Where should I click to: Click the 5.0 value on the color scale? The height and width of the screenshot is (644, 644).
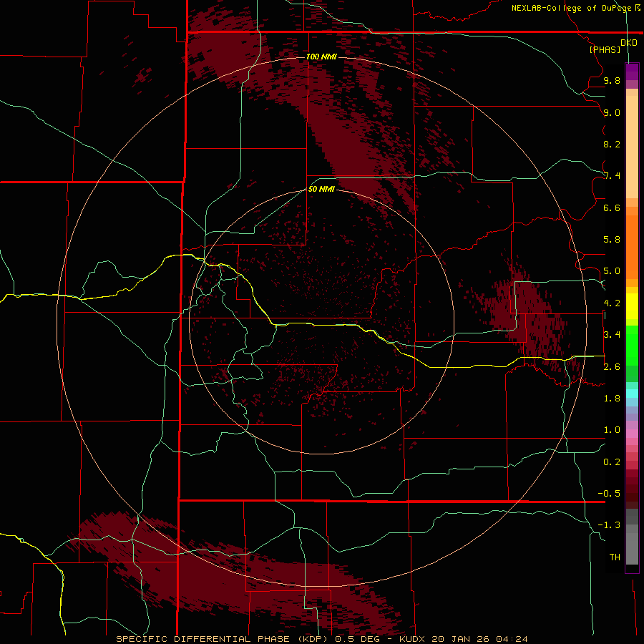612,271
